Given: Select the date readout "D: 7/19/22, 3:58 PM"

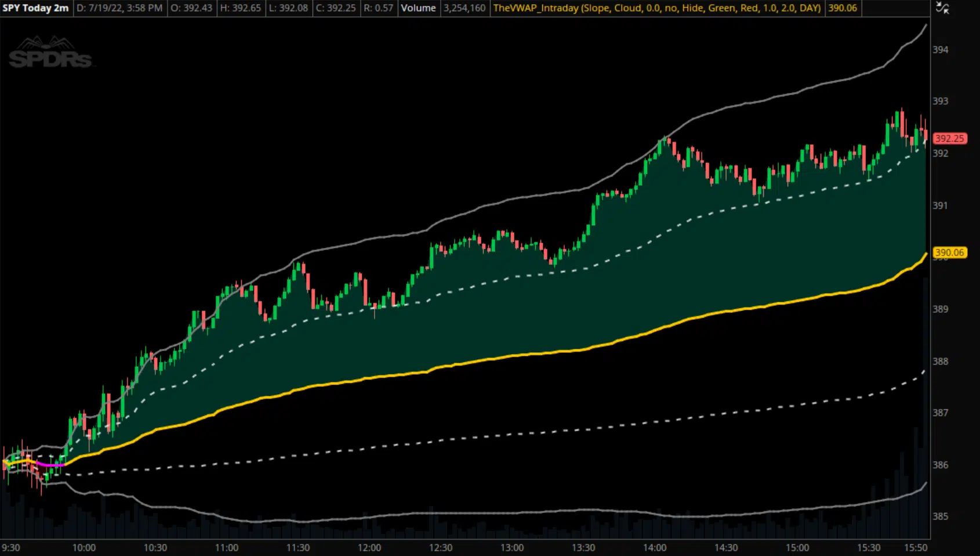Looking at the screenshot, I should point(120,8).
